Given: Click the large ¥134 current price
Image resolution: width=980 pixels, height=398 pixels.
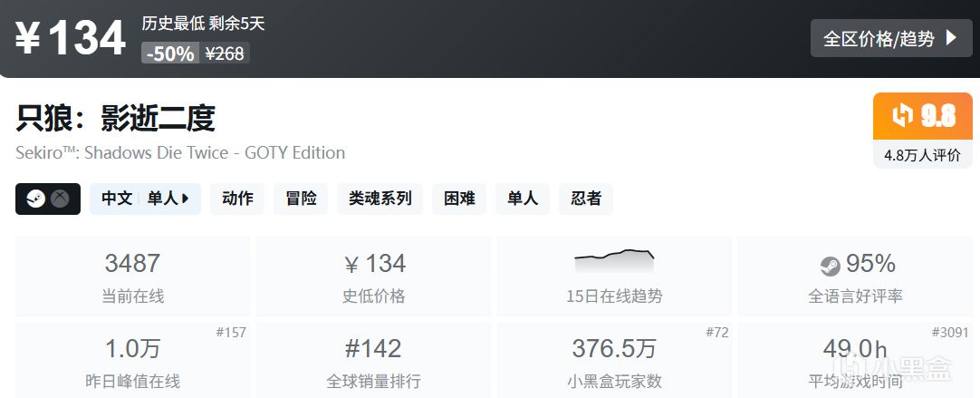Looking at the screenshot, I should [x=70, y=39].
